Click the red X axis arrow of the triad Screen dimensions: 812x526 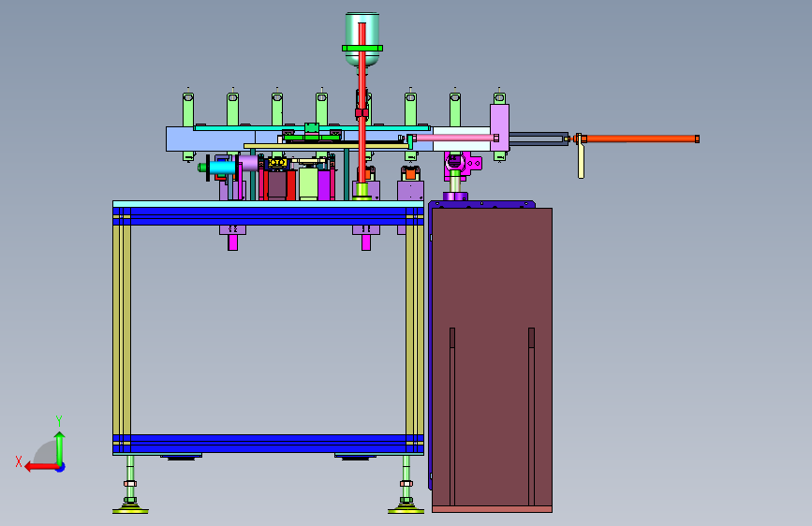41,467
